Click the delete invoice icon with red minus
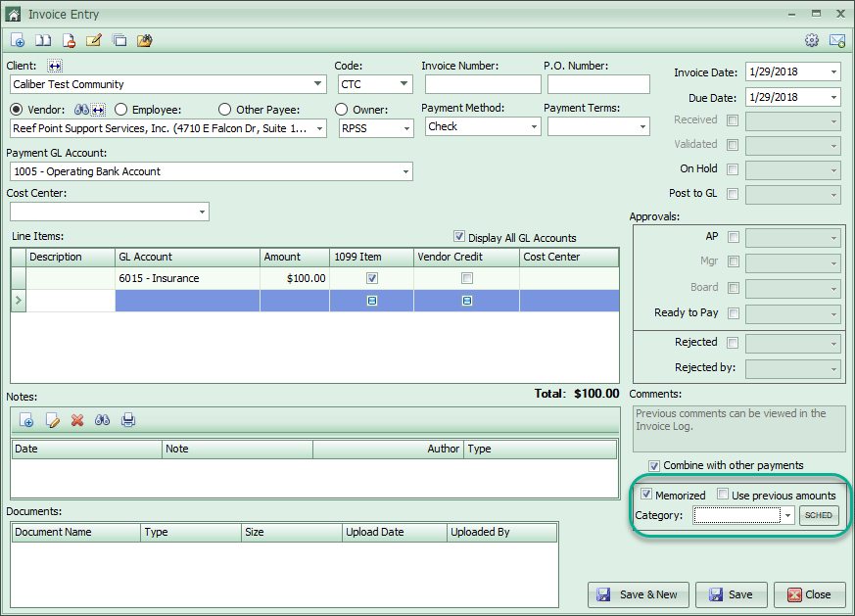 [x=69, y=40]
